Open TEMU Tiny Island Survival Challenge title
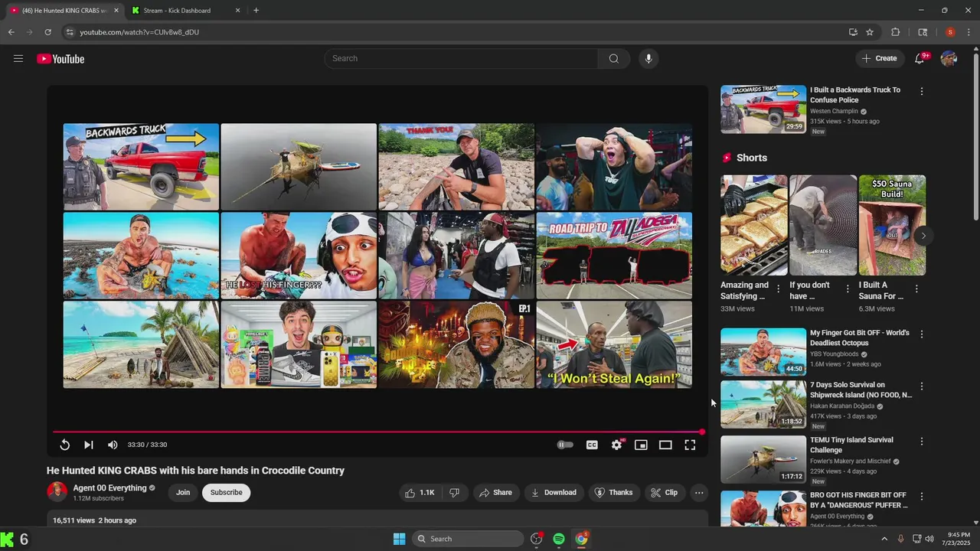Viewport: 980px width, 551px height. point(852,445)
